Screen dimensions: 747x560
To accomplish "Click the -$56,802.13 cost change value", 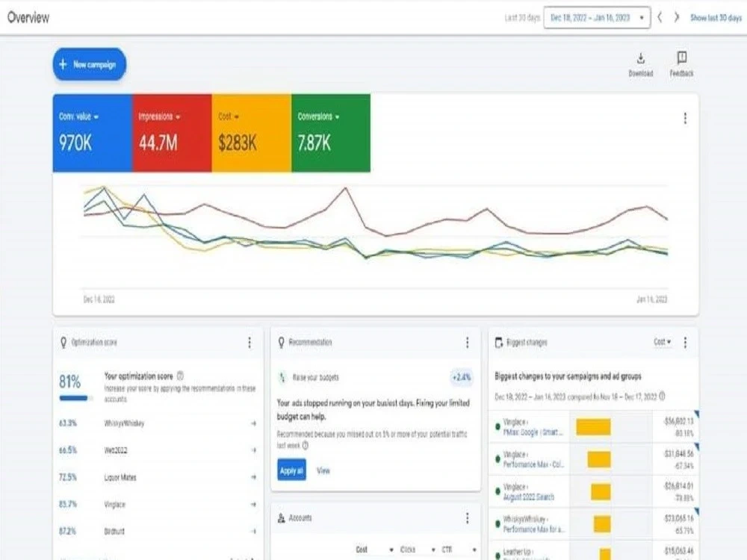I will [678, 421].
